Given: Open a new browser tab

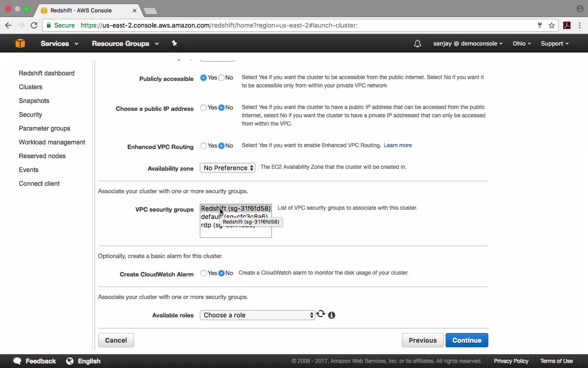Looking at the screenshot, I should pyautogui.click(x=150, y=11).
